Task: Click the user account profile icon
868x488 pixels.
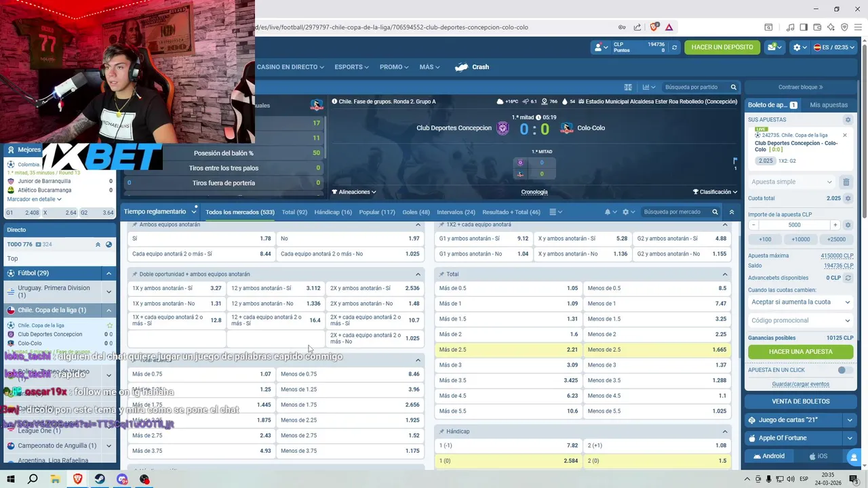Action: pos(601,47)
